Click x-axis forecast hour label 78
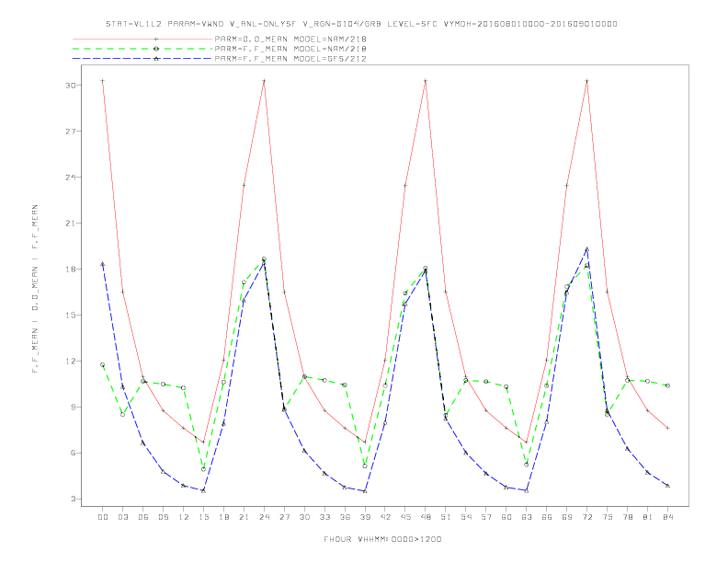 pyautogui.click(x=628, y=517)
